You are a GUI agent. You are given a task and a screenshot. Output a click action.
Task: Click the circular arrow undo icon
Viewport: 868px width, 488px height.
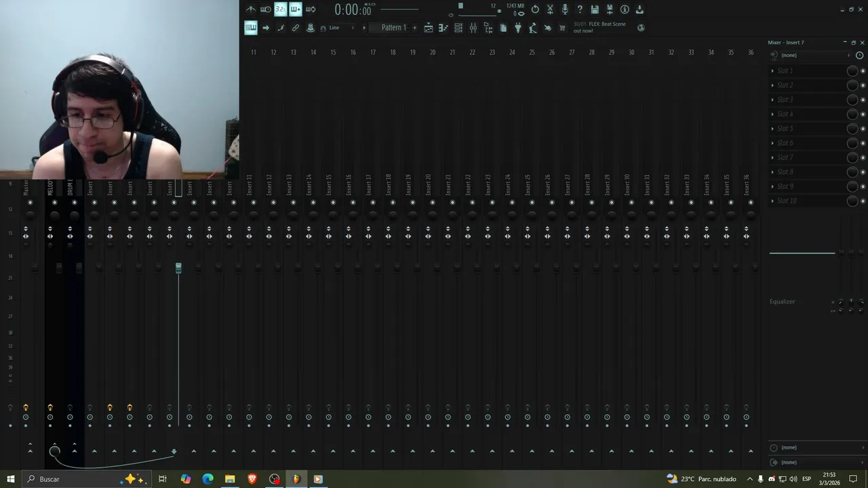(535, 9)
